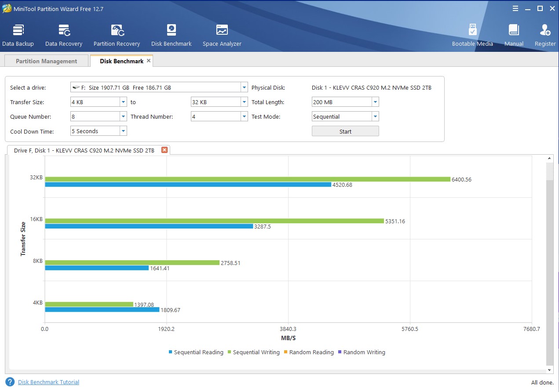
Task: Select the Disk Benchmark tab
Action: pyautogui.click(x=121, y=61)
